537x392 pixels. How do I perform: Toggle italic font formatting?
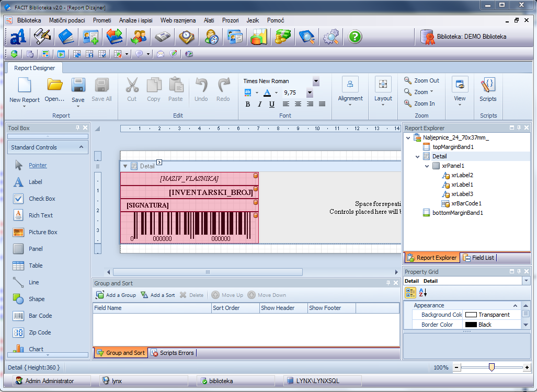coord(260,104)
